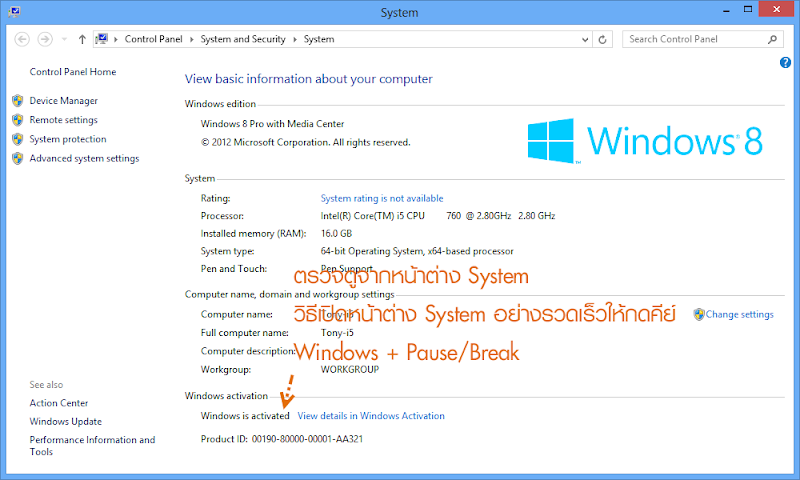Image resolution: width=800 pixels, height=480 pixels.
Task: Open Device Manager
Action: tap(63, 100)
